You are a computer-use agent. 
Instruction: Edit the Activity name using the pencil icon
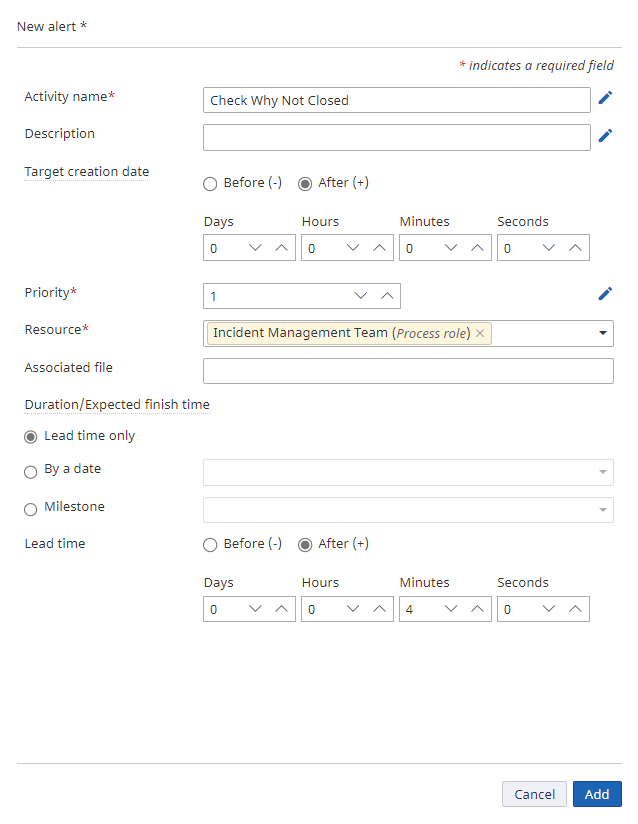tap(605, 97)
